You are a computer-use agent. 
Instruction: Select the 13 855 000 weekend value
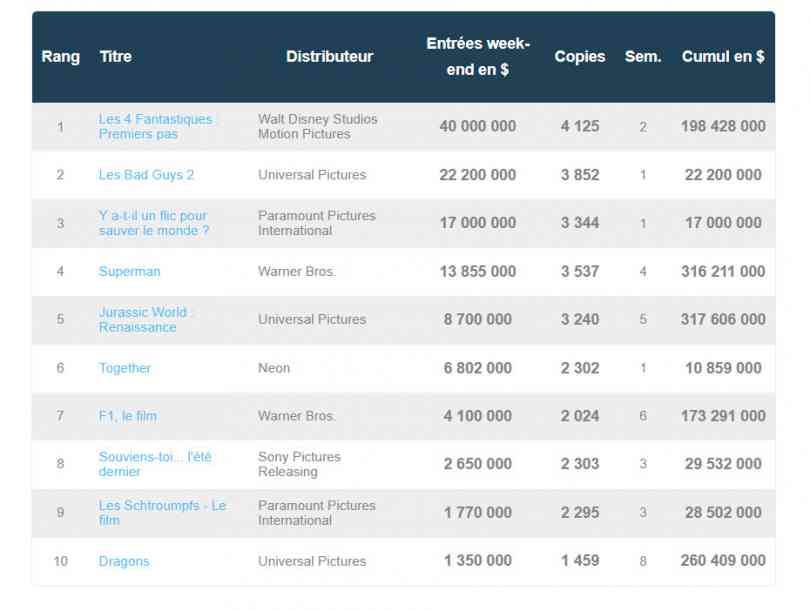tap(478, 272)
